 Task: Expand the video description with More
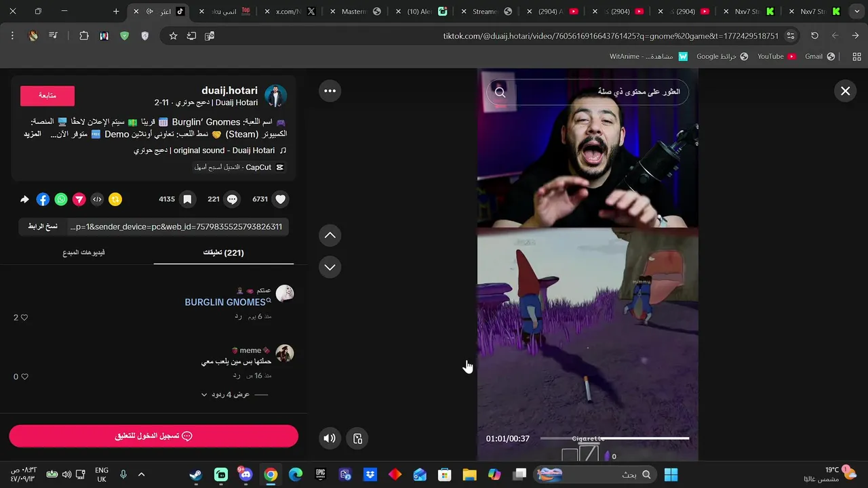coord(33,134)
